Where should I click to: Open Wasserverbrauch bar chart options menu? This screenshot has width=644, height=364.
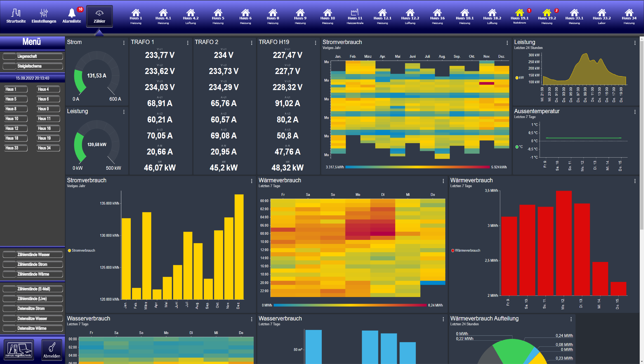coord(443,319)
